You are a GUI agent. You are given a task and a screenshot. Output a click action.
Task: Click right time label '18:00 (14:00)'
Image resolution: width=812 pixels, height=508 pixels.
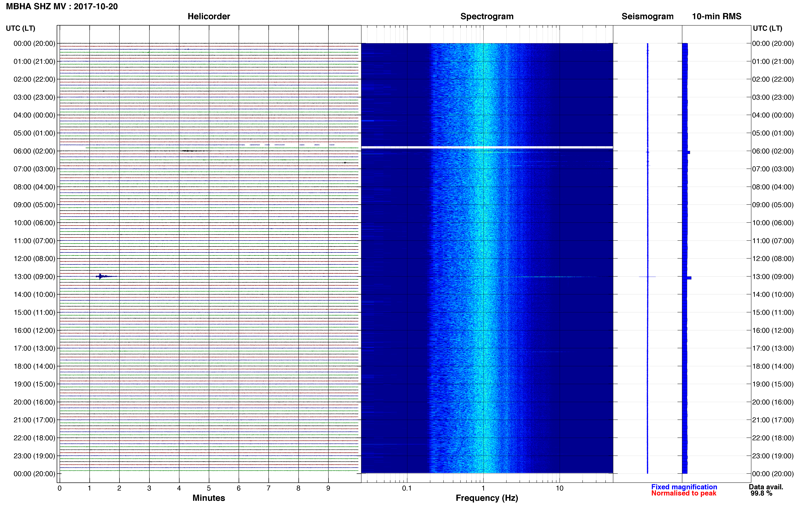[773, 366]
